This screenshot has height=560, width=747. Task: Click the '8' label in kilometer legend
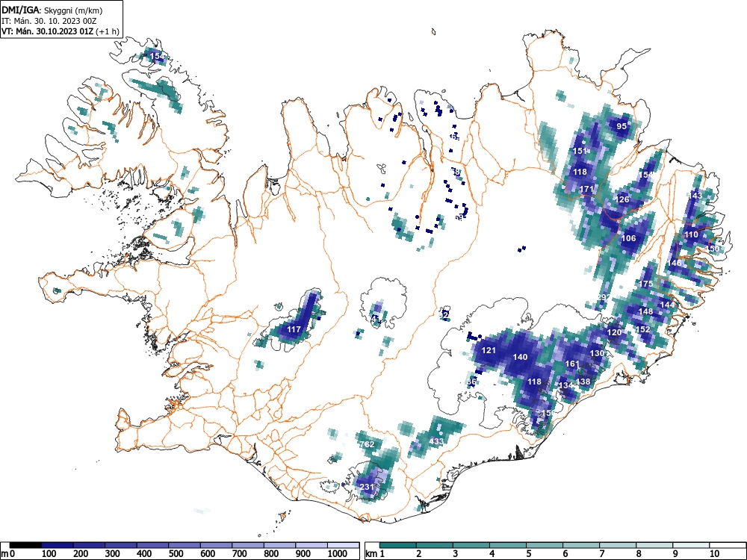pos(639,554)
